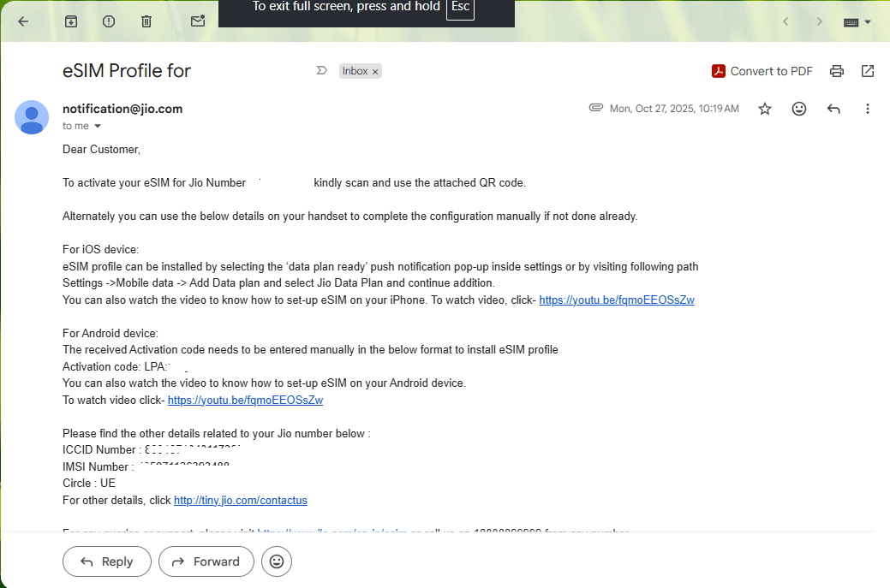
Task: Archive this email
Action: (x=71, y=21)
